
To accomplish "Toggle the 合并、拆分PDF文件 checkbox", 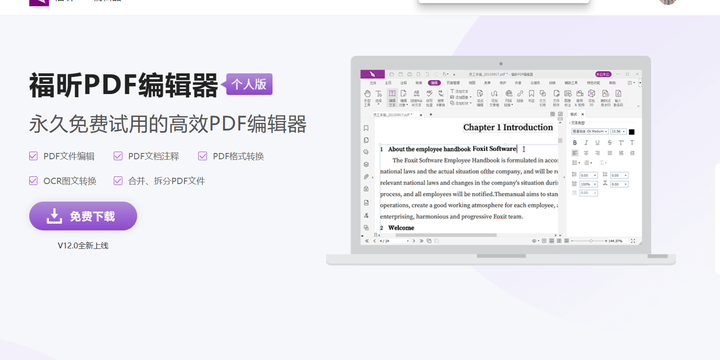I will (x=118, y=180).
